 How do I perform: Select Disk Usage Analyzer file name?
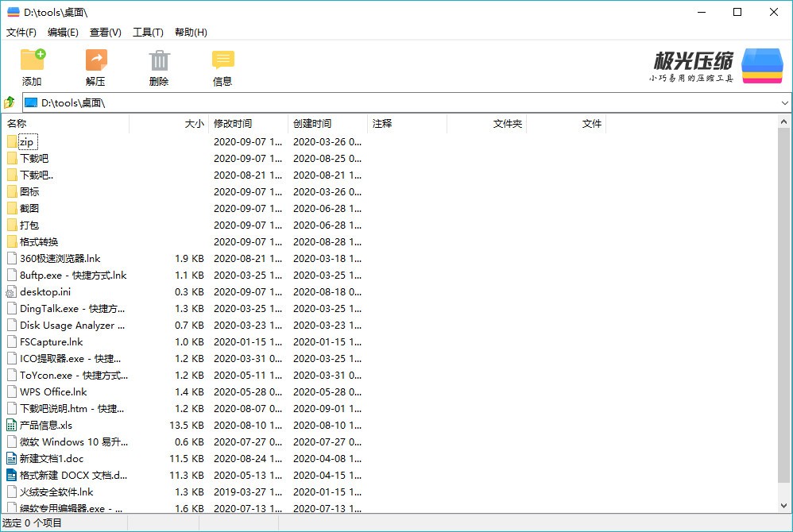pyautogui.click(x=72, y=325)
